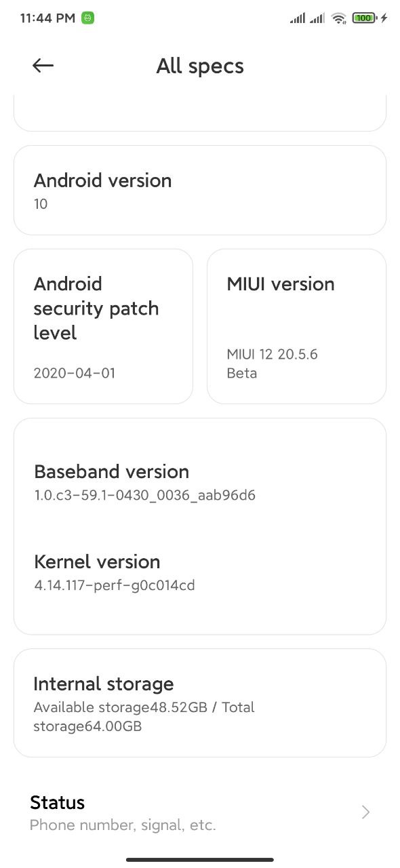Tap the second SIM signal strength icon

coord(317,18)
